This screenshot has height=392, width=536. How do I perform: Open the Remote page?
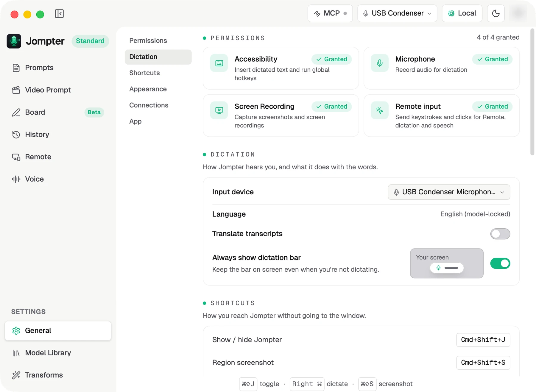58,157
